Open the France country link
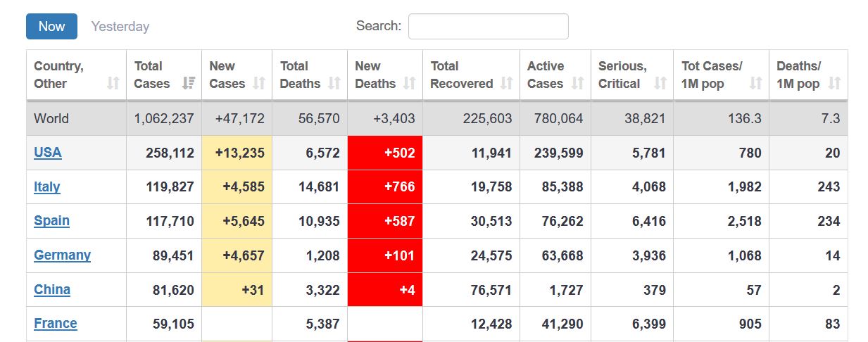 point(56,324)
